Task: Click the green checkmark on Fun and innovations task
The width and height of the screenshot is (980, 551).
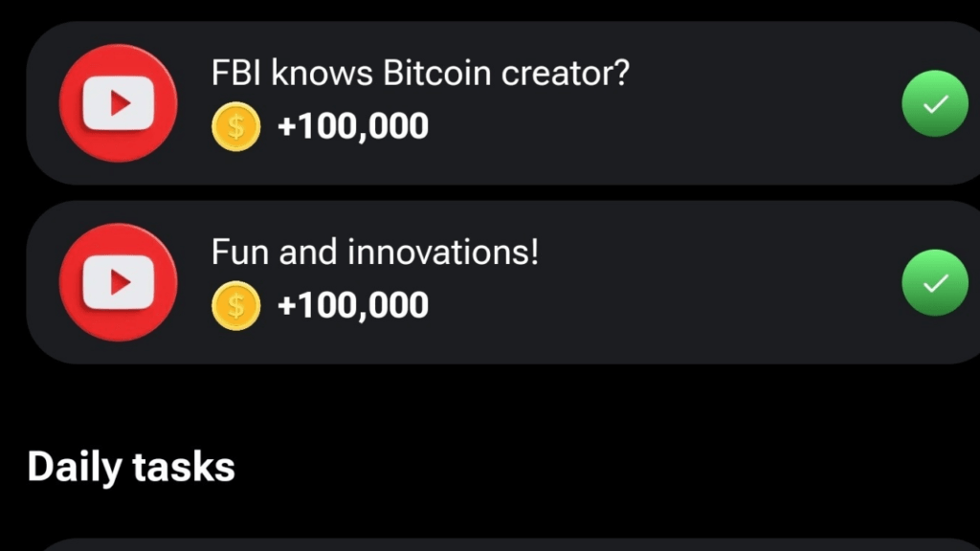Action: click(x=935, y=283)
